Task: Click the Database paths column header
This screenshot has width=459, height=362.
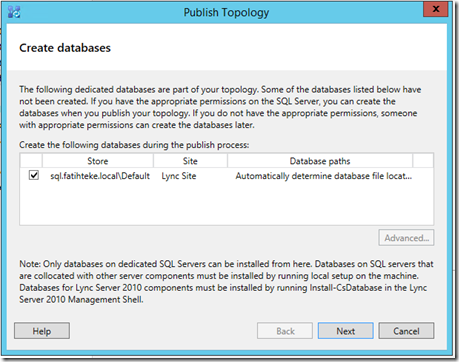Action: (x=320, y=161)
